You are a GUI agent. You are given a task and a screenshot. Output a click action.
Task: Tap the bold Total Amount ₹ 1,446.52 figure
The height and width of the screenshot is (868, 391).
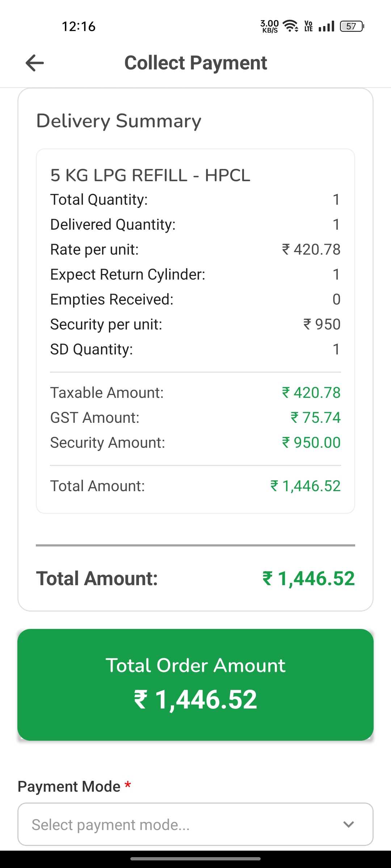pyautogui.click(x=308, y=578)
